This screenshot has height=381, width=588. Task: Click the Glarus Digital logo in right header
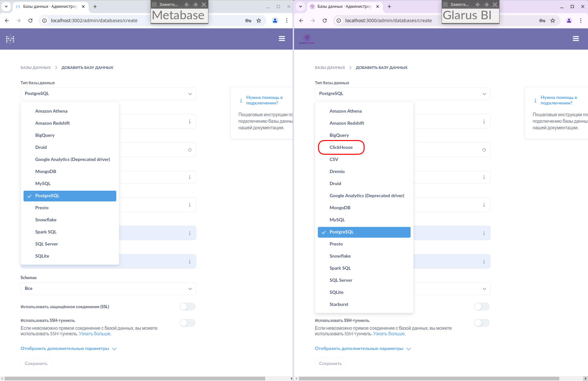307,39
